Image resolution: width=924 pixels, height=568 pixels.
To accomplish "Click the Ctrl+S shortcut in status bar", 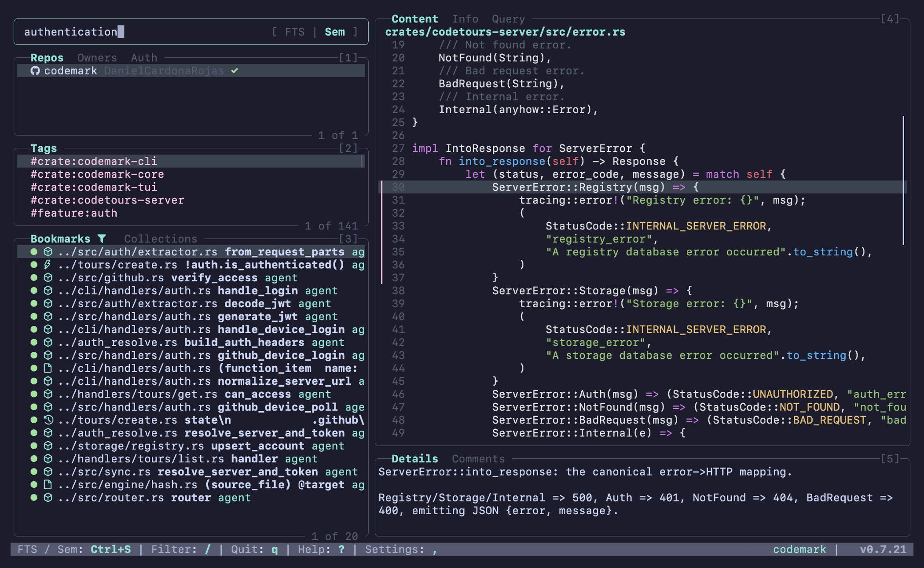I will [110, 550].
